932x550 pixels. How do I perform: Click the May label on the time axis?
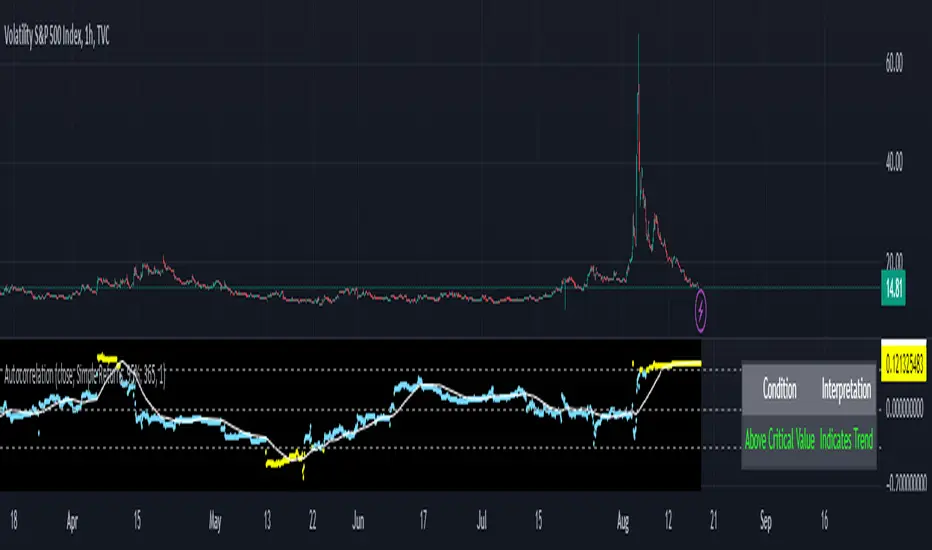(x=215, y=522)
